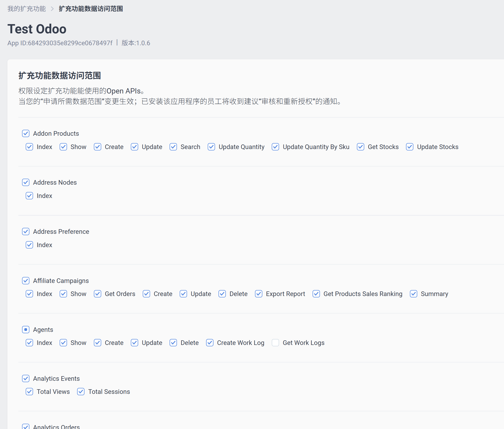Toggle Update Quantity By Sku checkbox
Image resolution: width=504 pixels, height=429 pixels.
point(275,147)
